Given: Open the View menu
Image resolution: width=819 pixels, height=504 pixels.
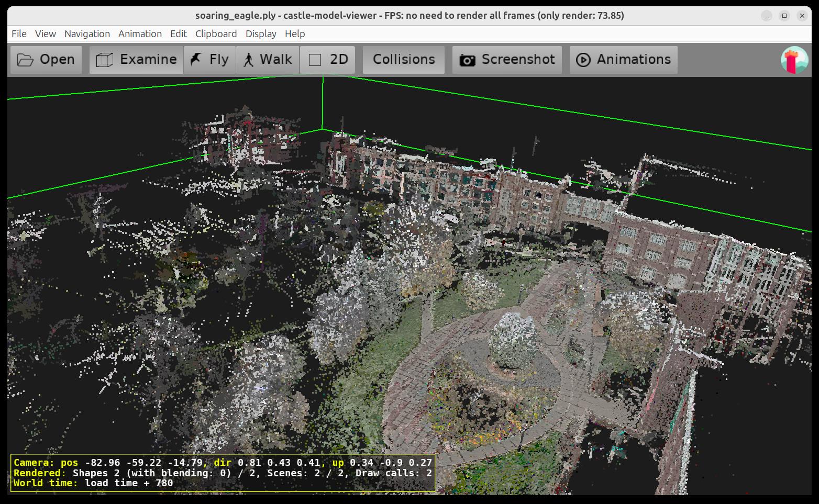Looking at the screenshot, I should click(x=46, y=33).
